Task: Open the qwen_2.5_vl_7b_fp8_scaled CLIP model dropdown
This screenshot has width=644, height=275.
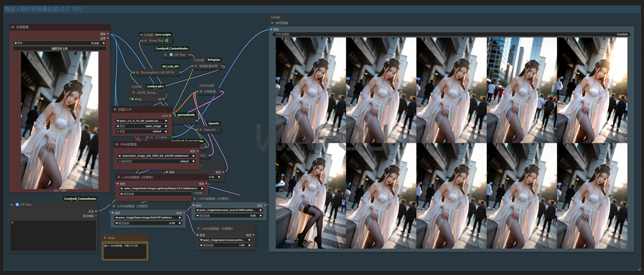Action: pyautogui.click(x=142, y=121)
